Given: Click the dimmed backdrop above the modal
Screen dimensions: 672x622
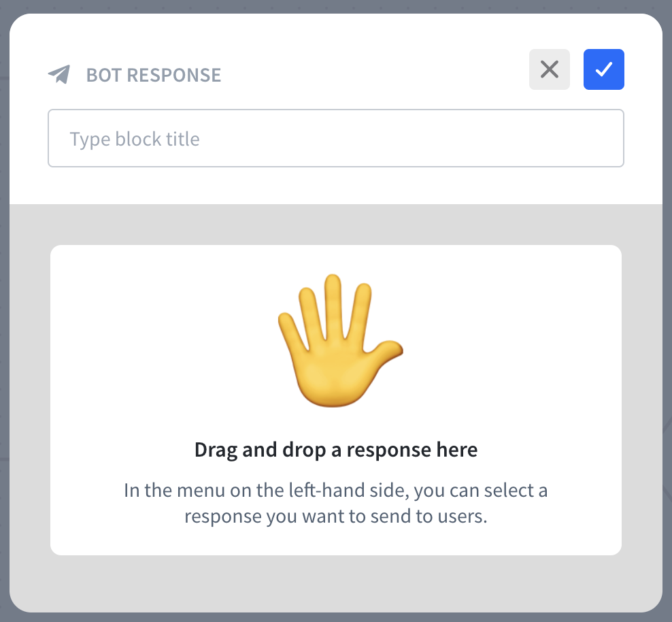Looking at the screenshot, I should [336, 6].
